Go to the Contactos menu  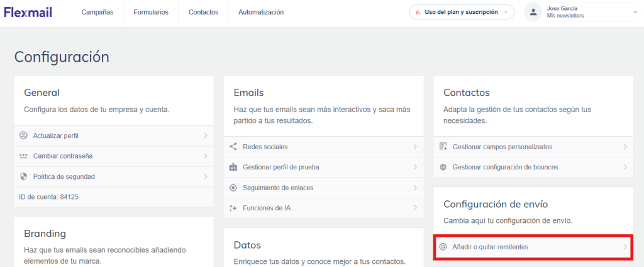pos(203,13)
